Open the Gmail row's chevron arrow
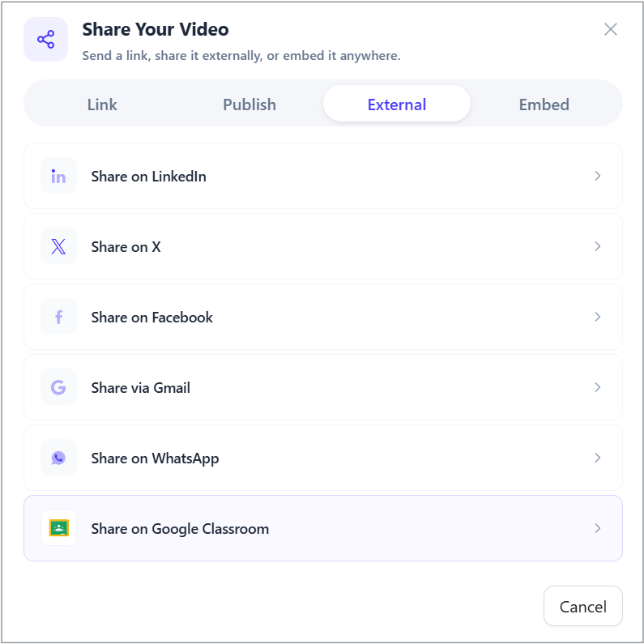Image resolution: width=644 pixels, height=644 pixels. [598, 387]
